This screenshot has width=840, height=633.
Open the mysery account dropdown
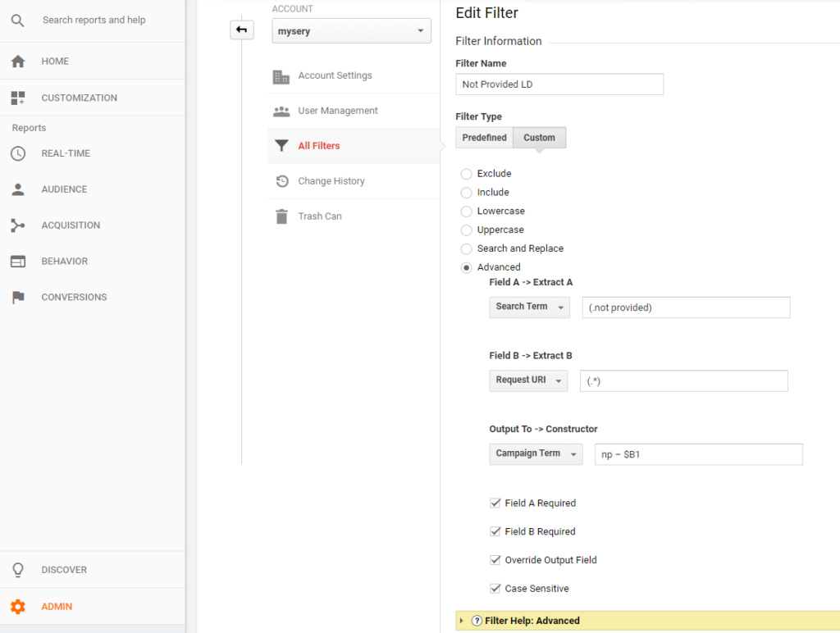[x=351, y=31]
